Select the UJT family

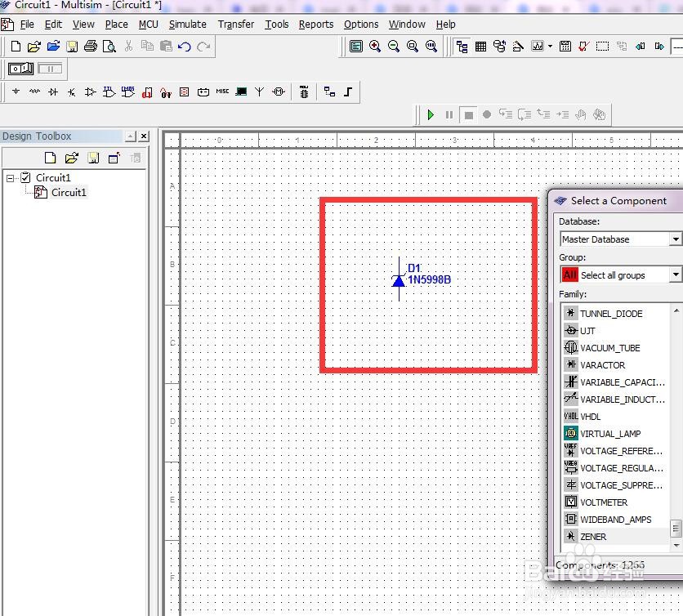(615, 331)
